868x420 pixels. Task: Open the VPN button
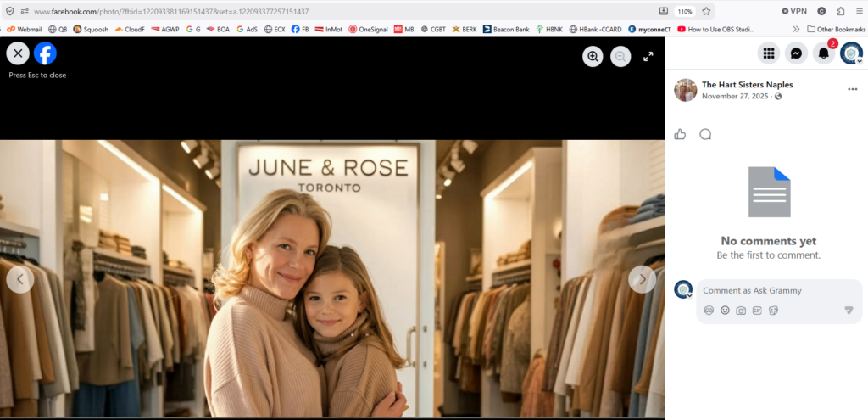[793, 11]
